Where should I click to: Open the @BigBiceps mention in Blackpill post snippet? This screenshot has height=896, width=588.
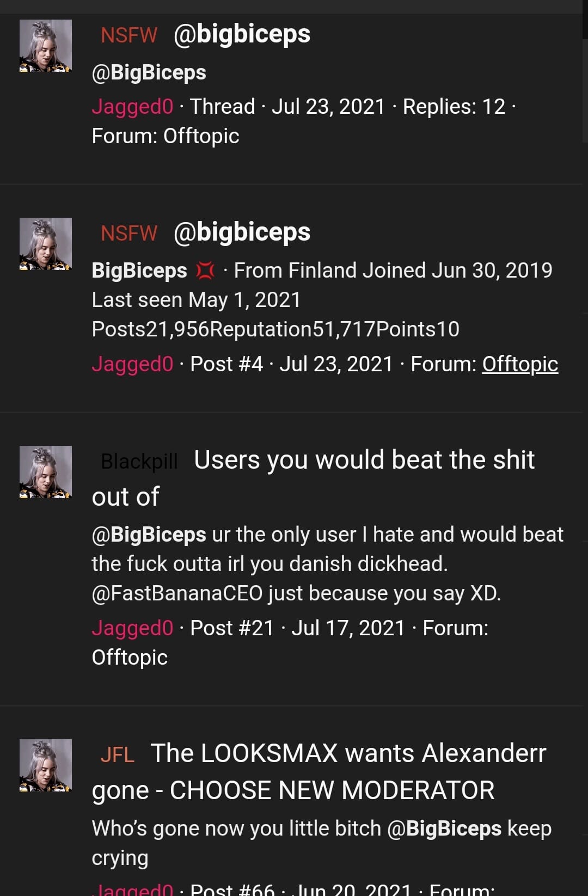coord(149,535)
